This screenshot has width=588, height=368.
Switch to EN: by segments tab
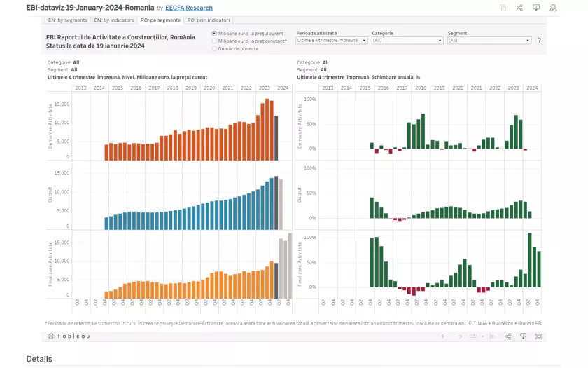67,20
